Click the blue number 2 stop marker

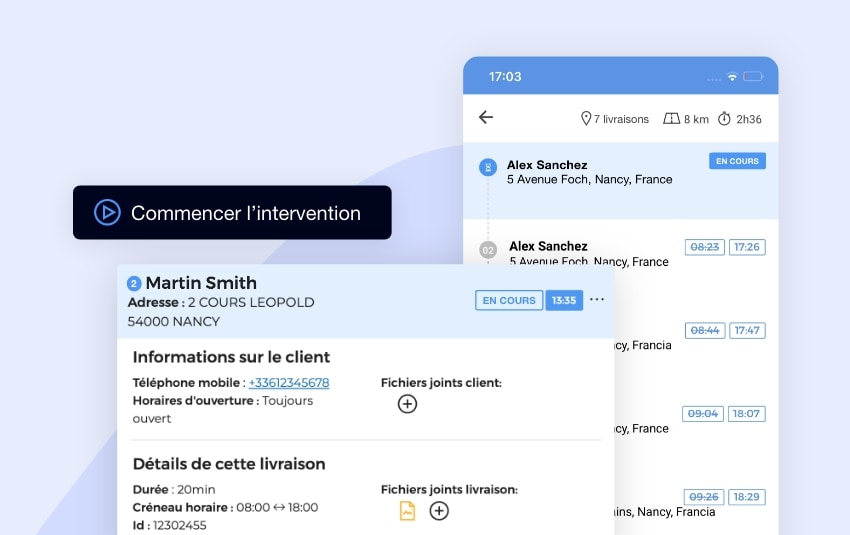tap(134, 284)
